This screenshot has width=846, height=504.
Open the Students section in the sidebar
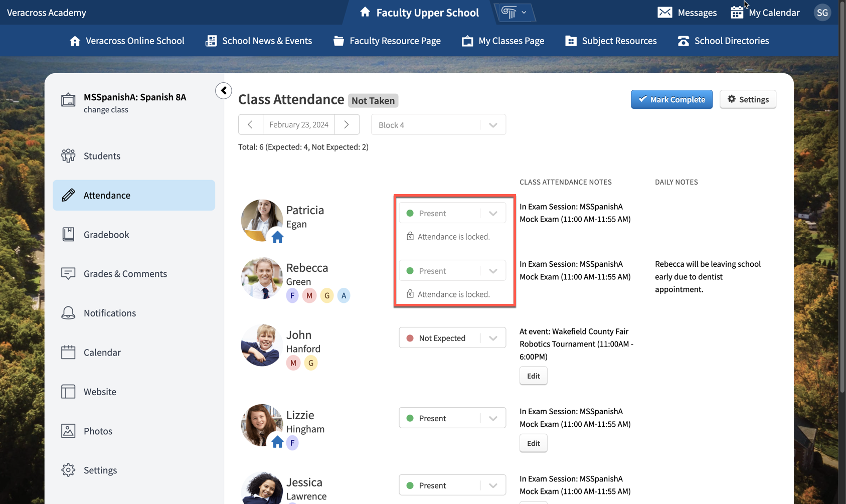click(101, 155)
